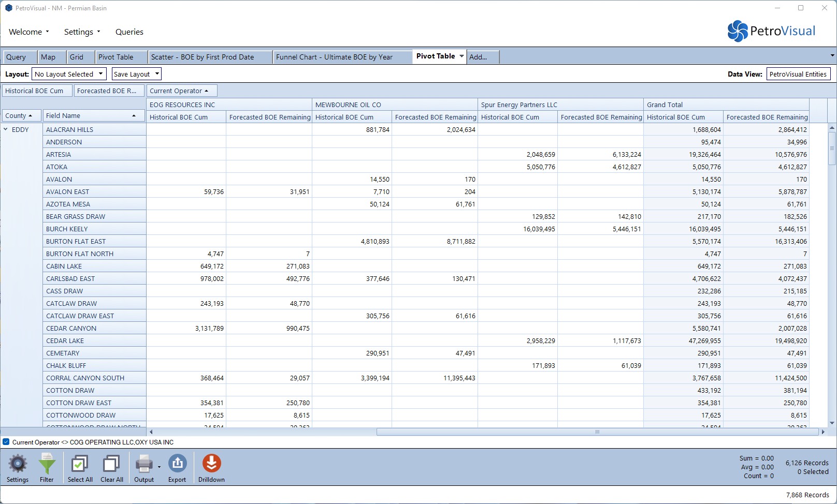Screen dimensions: 837x504
Task: Collapse the EDDY county row
Action: tap(6, 129)
